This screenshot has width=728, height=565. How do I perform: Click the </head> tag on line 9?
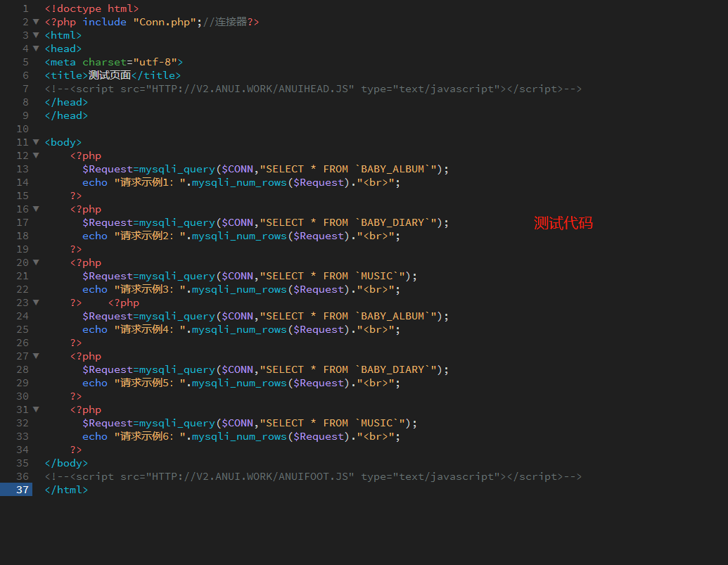coord(66,115)
